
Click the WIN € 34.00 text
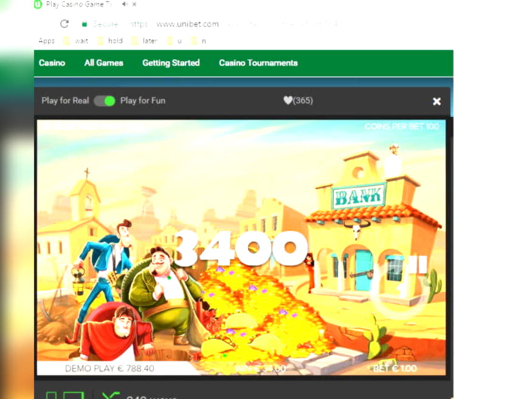[261, 369]
